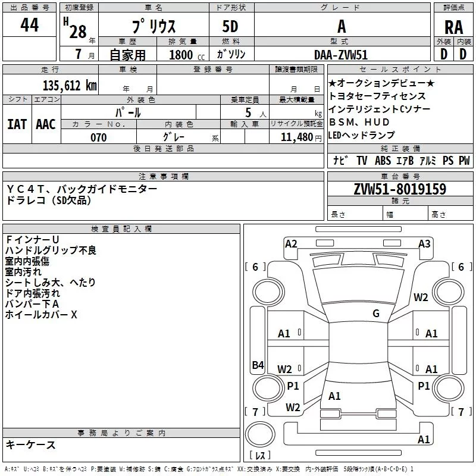Image resolution: width=476 pixels, height=476 pixels.
Task: Click the shift type IAT
Action: [x=17, y=124]
